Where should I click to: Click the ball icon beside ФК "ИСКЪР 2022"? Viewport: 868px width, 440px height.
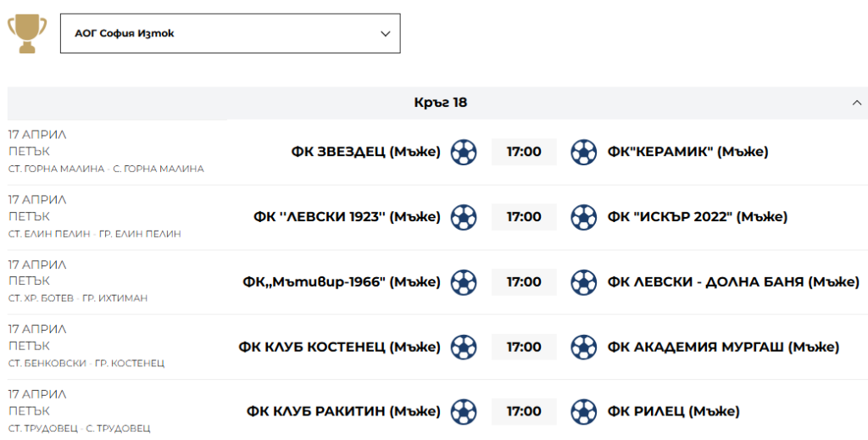[583, 217]
